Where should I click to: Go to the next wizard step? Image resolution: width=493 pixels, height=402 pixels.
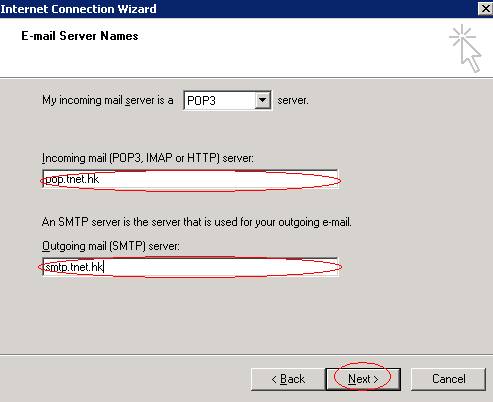pyautogui.click(x=363, y=379)
